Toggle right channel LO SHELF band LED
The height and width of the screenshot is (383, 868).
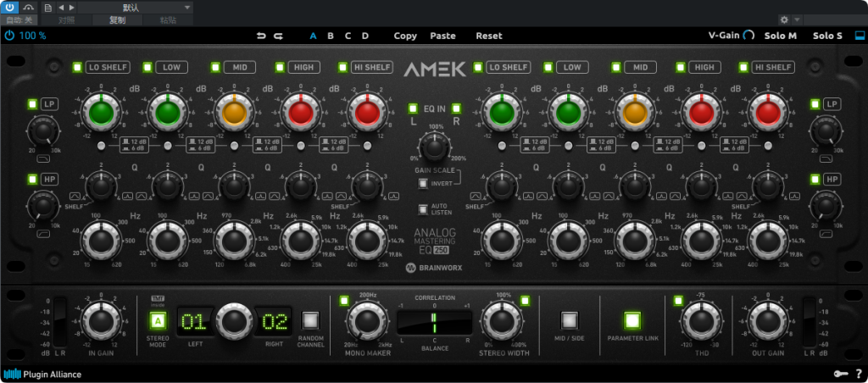(x=478, y=68)
